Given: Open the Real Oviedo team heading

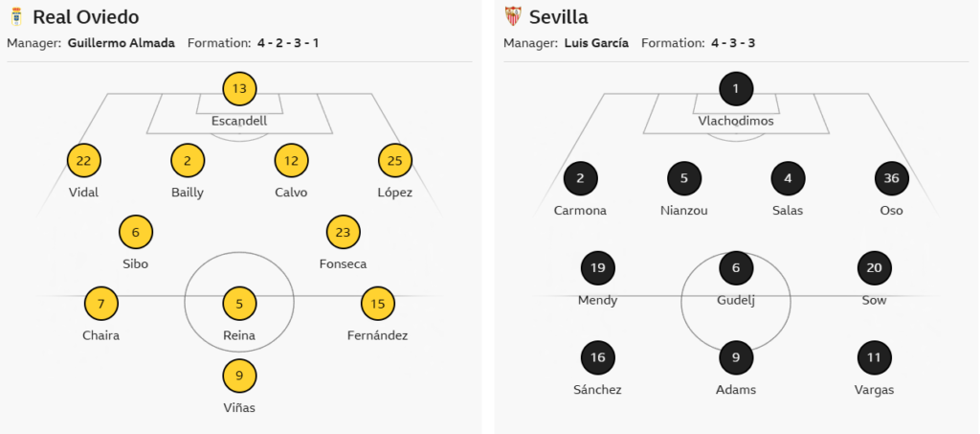Looking at the screenshot, I should (85, 17).
